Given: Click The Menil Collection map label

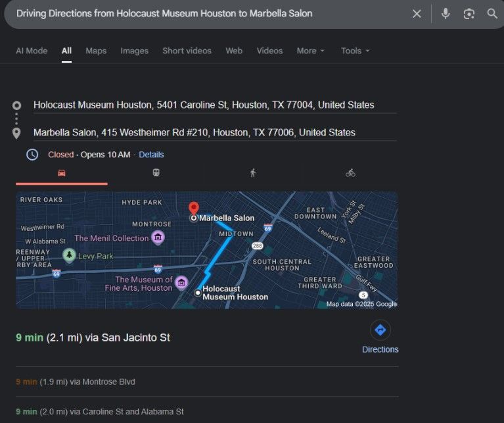Looking at the screenshot, I should pyautogui.click(x=112, y=238).
